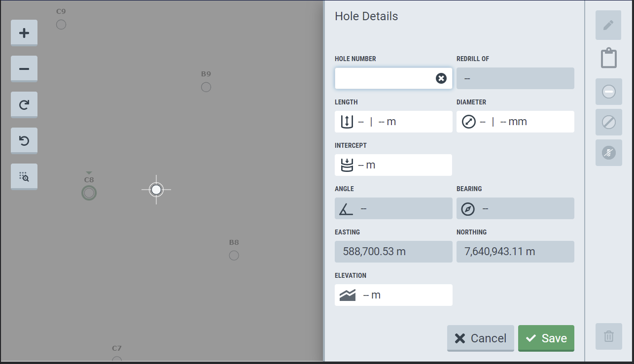Click the circled minus icon in sidebar
The width and height of the screenshot is (634, 364).
pyautogui.click(x=609, y=92)
